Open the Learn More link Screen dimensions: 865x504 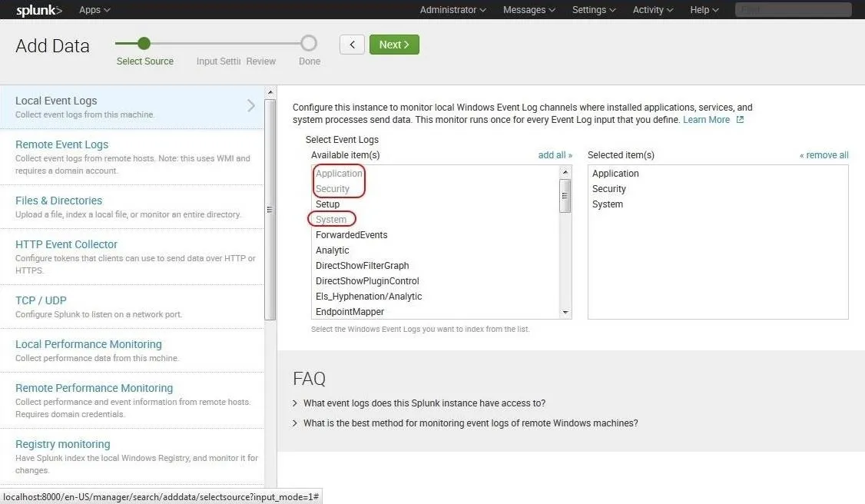(706, 120)
